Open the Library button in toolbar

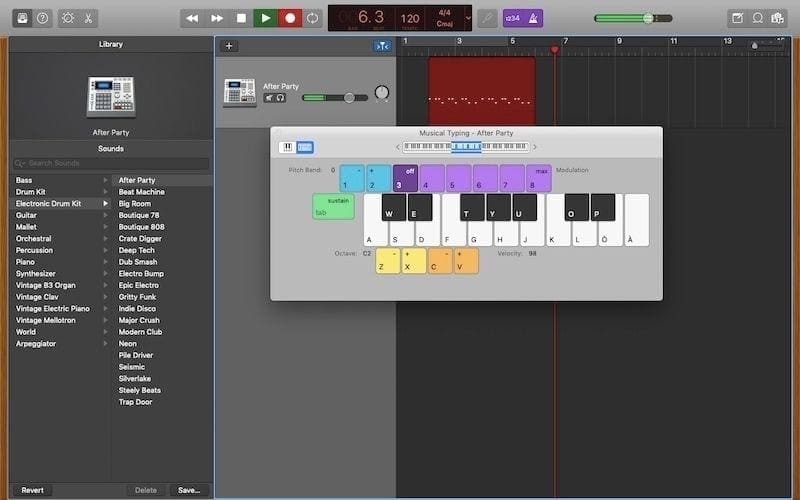pyautogui.click(x=22, y=18)
